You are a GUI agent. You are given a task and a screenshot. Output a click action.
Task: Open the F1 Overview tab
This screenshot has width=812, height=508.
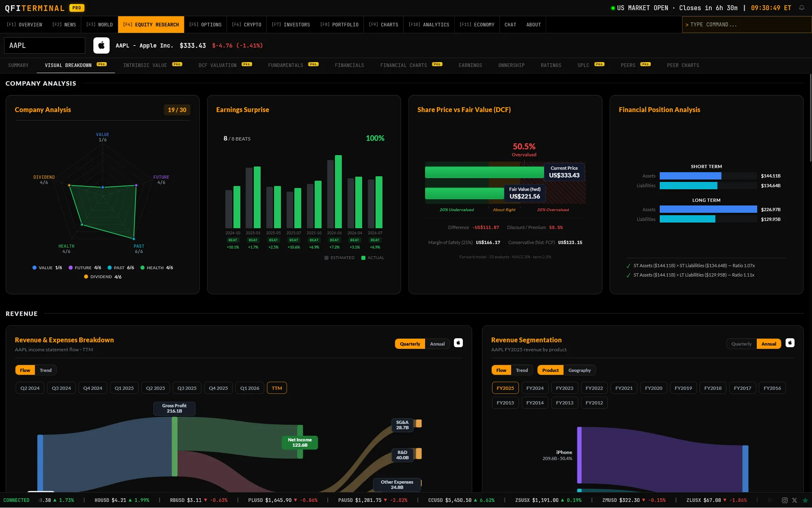[x=24, y=25]
